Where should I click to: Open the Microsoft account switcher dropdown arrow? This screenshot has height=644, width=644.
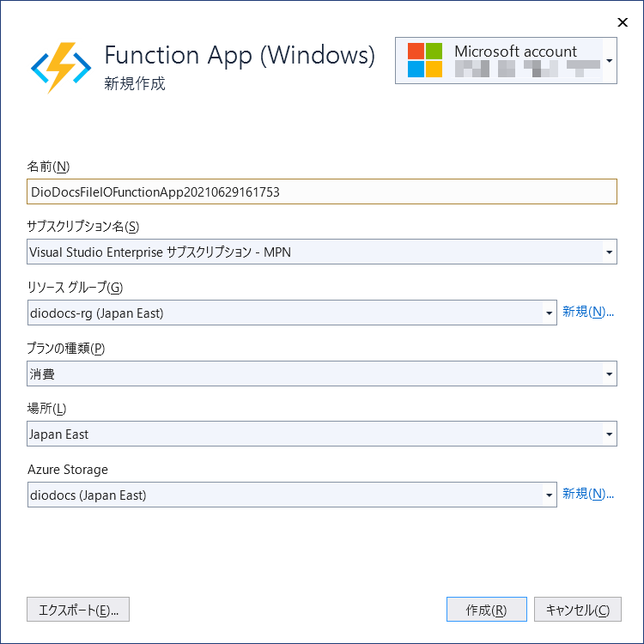[x=610, y=61]
